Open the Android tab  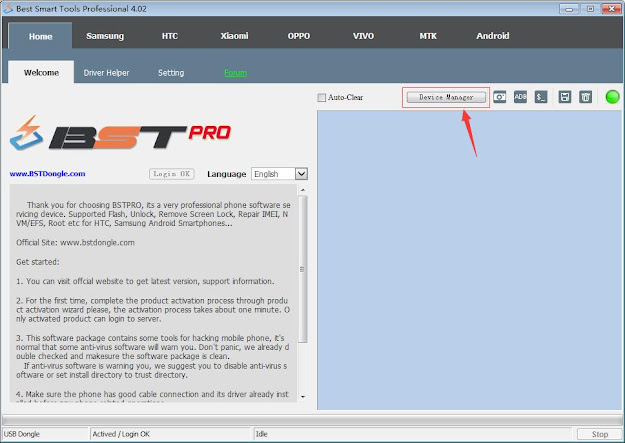coord(493,36)
